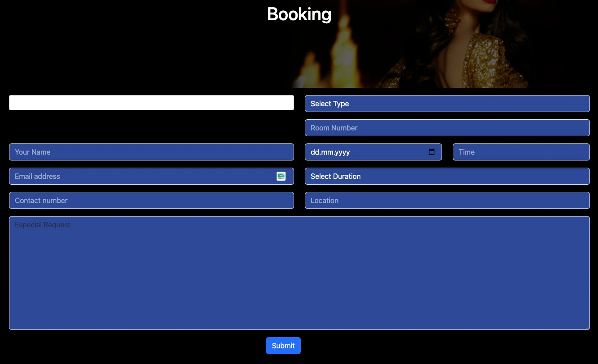Open the calendar picker icon in date field

pos(432,152)
